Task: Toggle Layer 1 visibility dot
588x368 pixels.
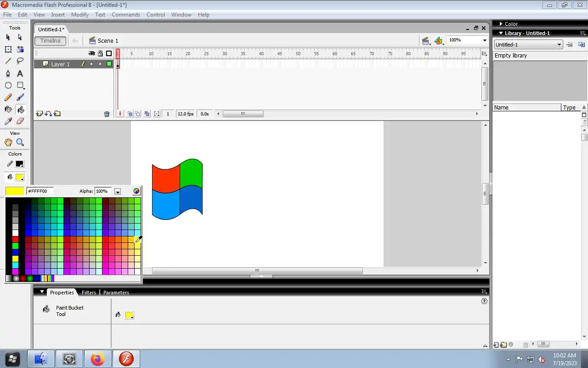Action: click(x=91, y=64)
